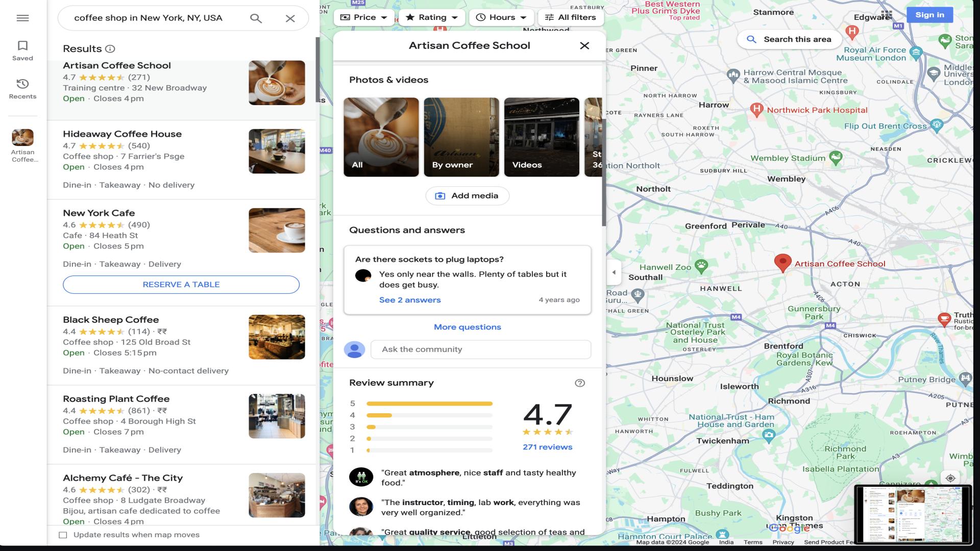Click Wembley Stadium map marker
The height and width of the screenshot is (551, 980).
(x=836, y=158)
